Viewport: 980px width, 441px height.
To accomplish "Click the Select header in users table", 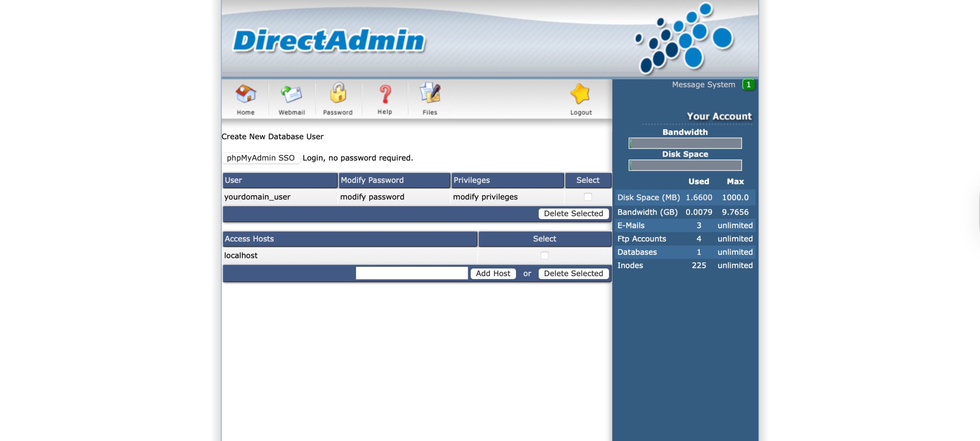I will (x=588, y=180).
